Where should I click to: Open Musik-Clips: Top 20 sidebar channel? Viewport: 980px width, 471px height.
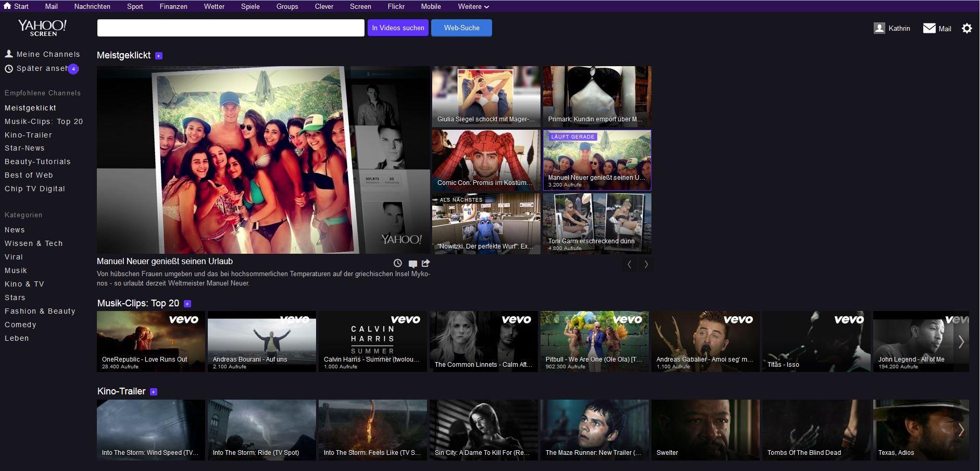coord(44,121)
